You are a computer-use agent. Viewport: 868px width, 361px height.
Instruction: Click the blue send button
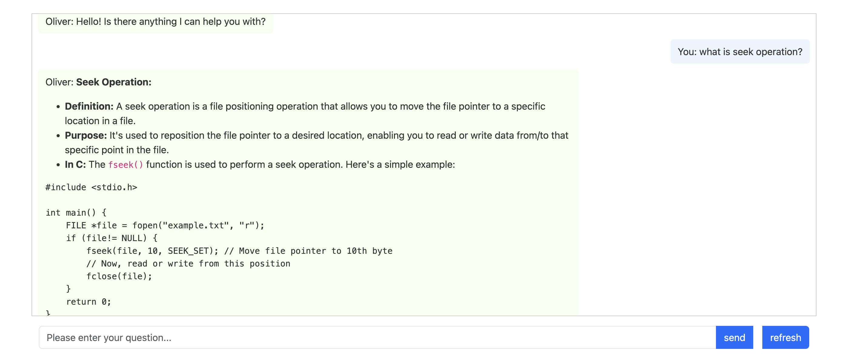pos(734,337)
